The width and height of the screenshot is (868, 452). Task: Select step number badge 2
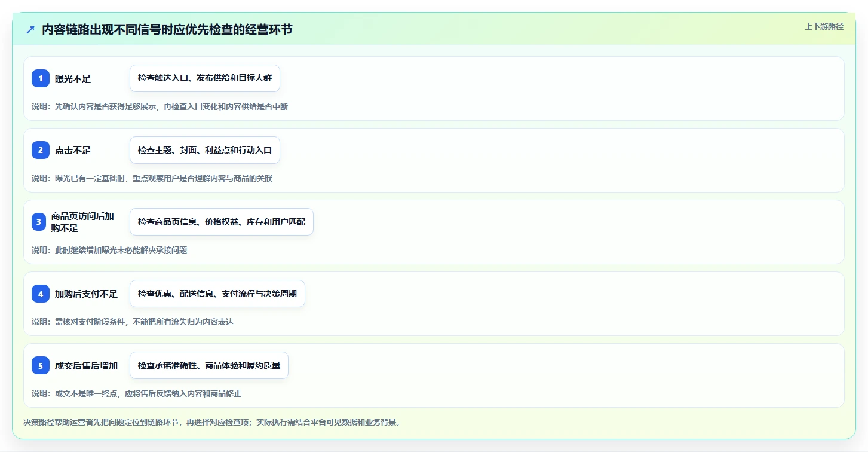click(x=41, y=150)
